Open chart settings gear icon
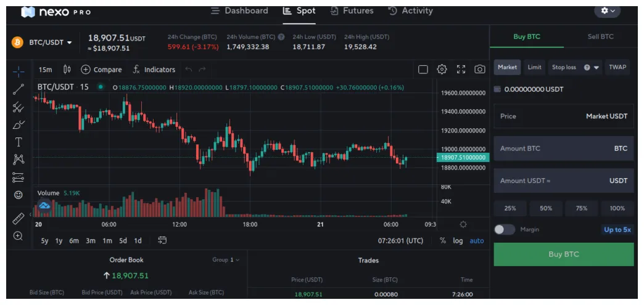 coord(442,69)
